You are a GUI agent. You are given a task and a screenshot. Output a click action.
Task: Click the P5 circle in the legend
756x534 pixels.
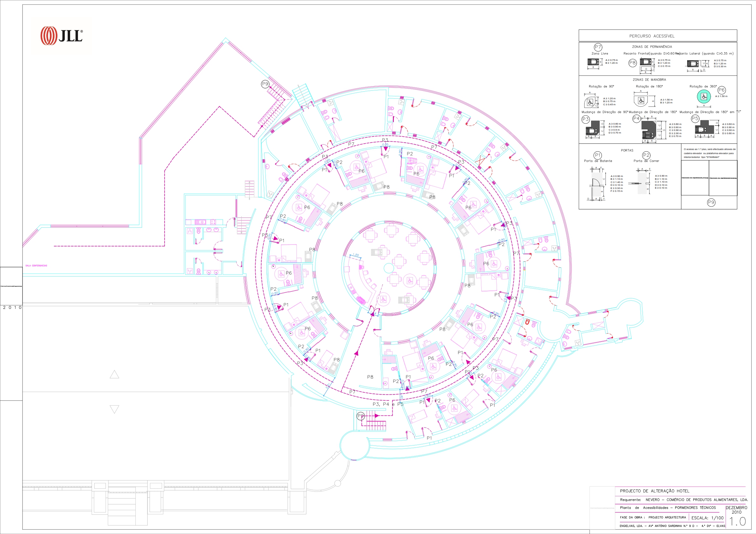[x=695, y=119]
